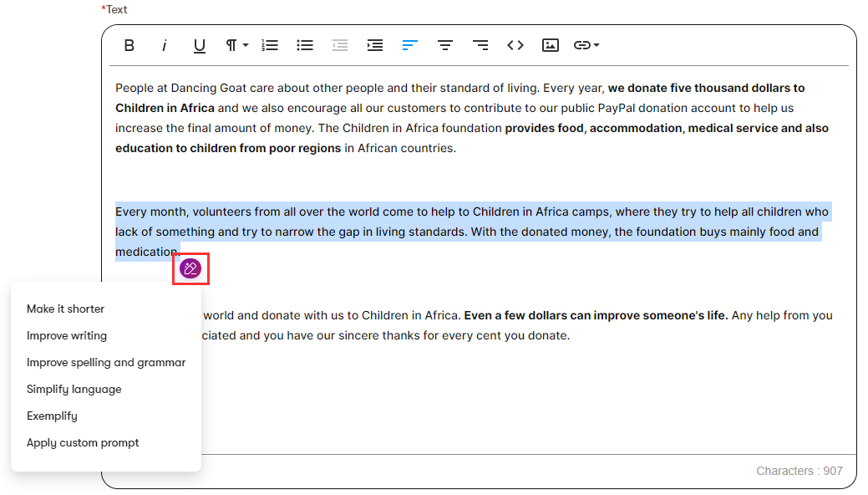Switch to code view
Screen dimensions: 868x495
515,45
